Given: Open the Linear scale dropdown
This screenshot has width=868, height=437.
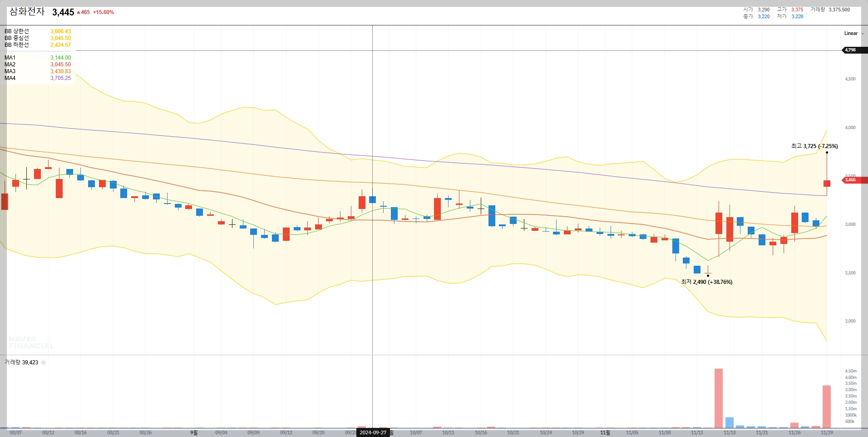Looking at the screenshot, I should pos(854,33).
